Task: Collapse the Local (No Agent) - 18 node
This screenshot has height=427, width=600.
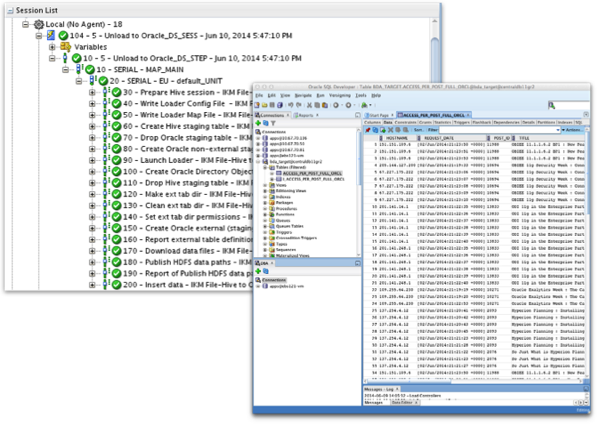Action: click(26, 24)
